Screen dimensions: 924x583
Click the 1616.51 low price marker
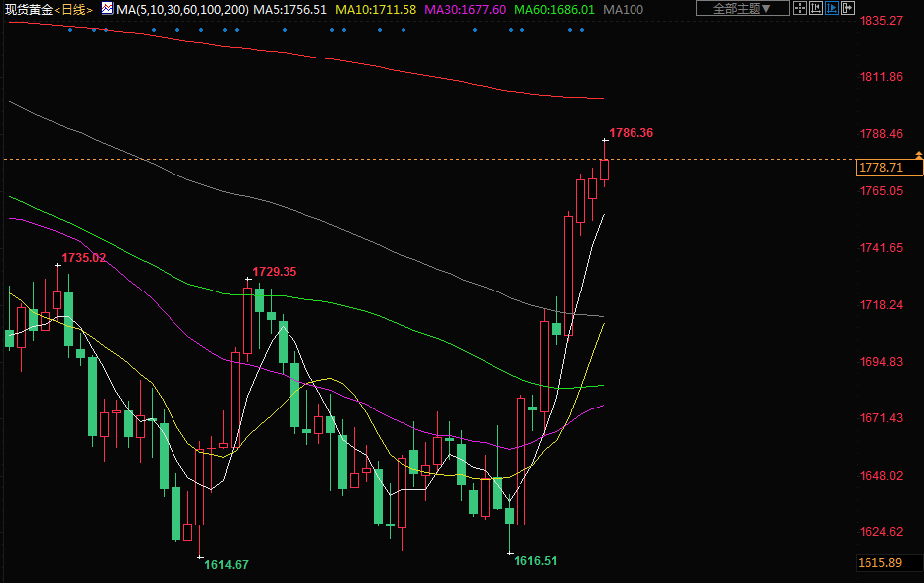point(535,560)
